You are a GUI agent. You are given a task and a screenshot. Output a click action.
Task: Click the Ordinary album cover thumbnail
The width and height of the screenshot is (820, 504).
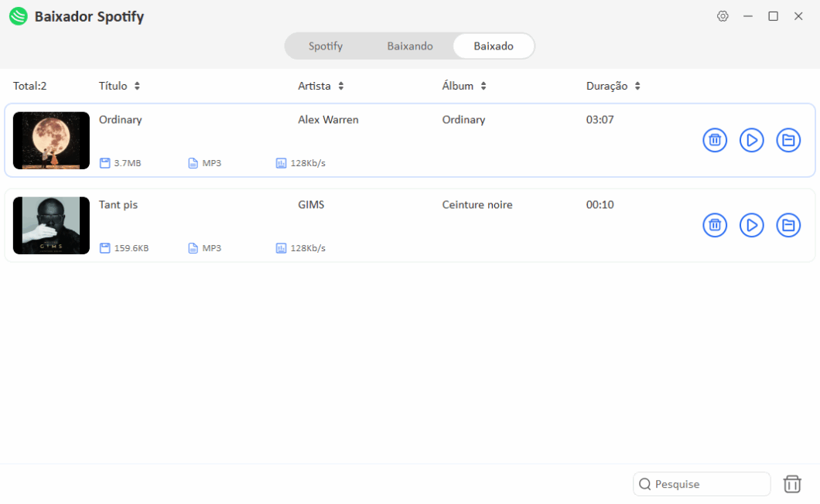[x=51, y=141]
